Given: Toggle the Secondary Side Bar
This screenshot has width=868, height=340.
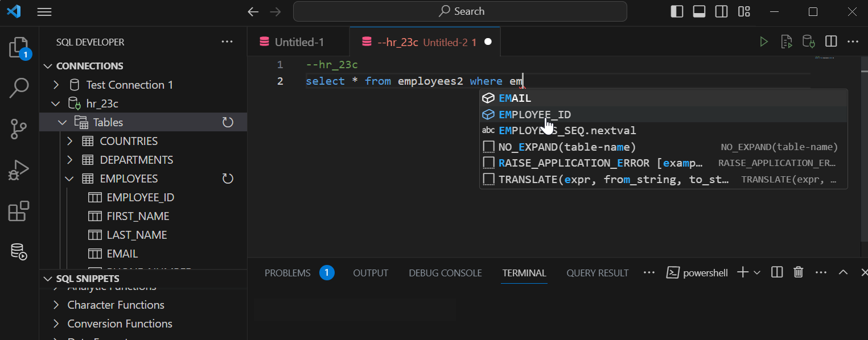Looking at the screenshot, I should pos(721,11).
